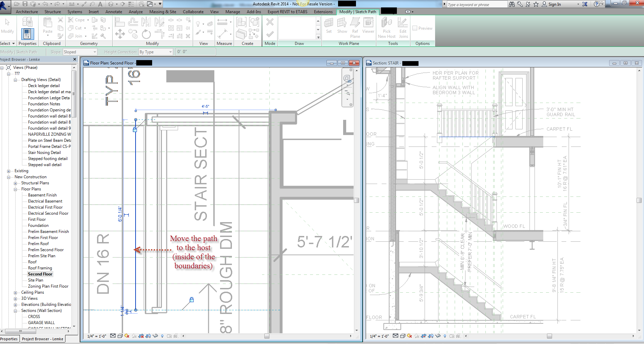
Task: Select the Offset tool in Modify panel
Action: click(x=133, y=22)
